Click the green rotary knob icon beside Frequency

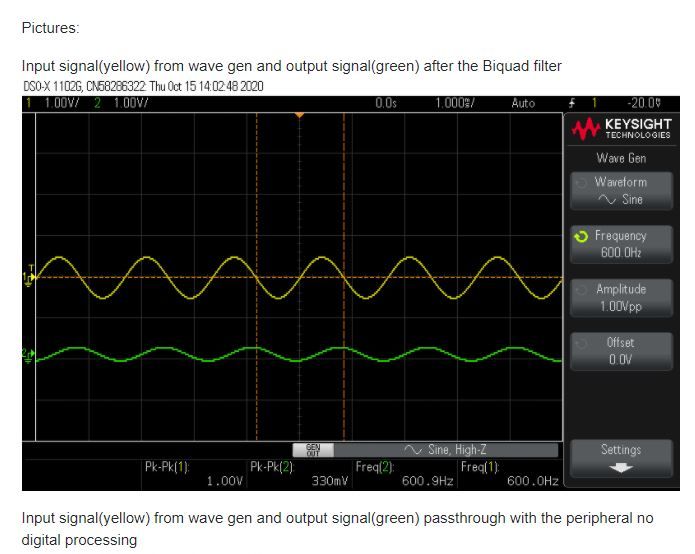(x=581, y=236)
